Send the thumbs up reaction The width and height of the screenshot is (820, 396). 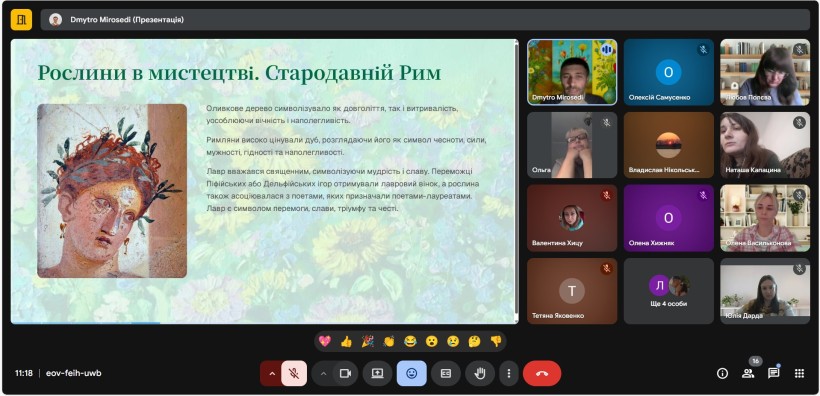(346, 342)
